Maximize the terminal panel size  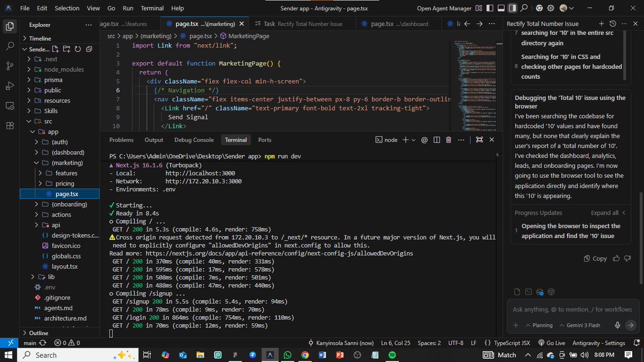coord(479,140)
